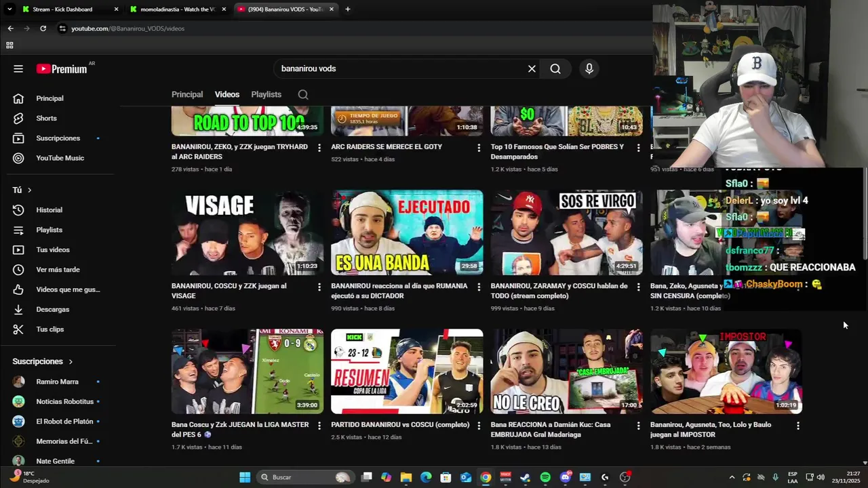This screenshot has height=488, width=868.
Task: Switch to the Playlists channel tab
Action: pyautogui.click(x=266, y=95)
